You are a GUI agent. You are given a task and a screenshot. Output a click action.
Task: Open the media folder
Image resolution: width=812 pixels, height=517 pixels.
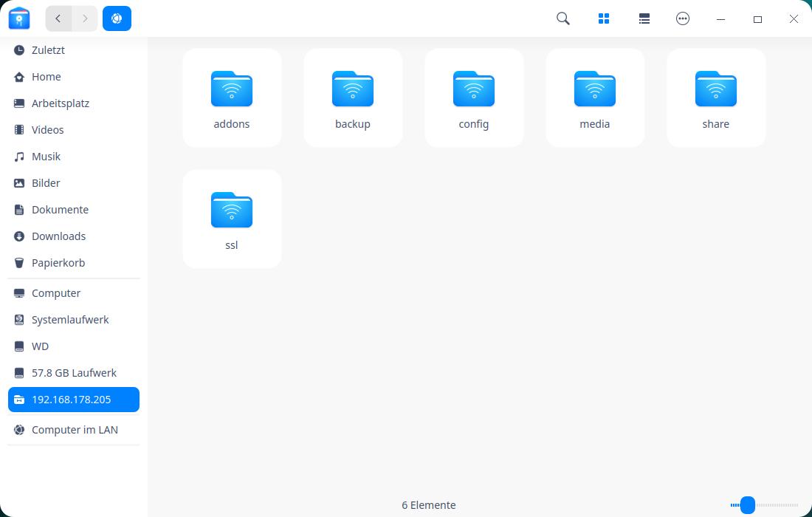tap(595, 98)
